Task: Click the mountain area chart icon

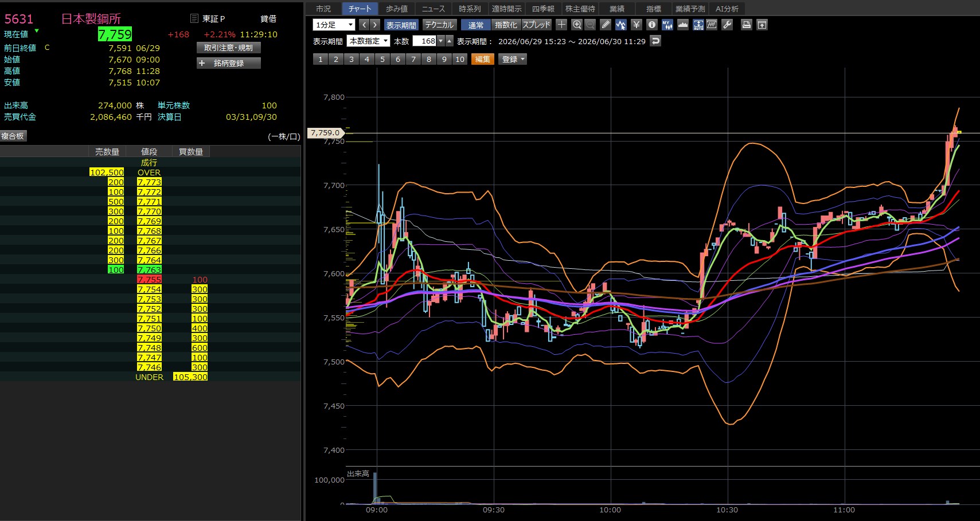Action: coord(682,25)
